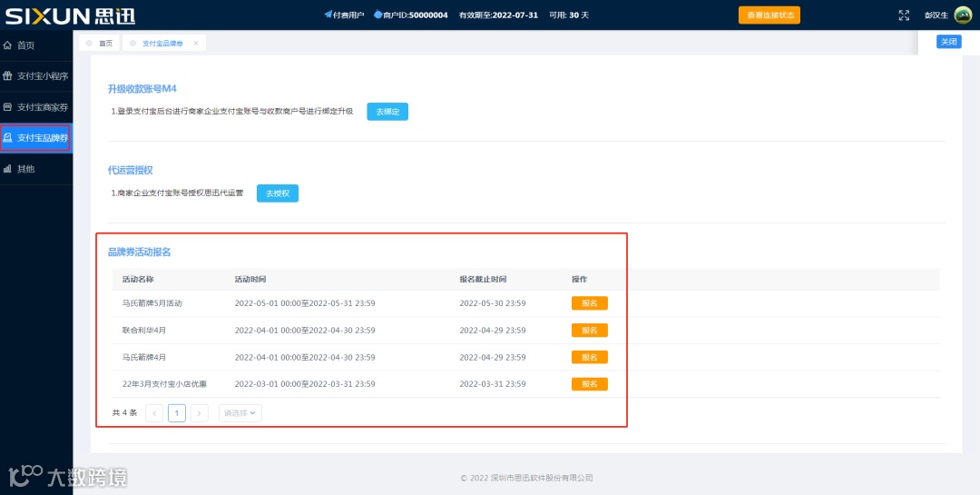Click the 代运营授权 heading
This screenshot has height=495, width=980.
point(130,170)
